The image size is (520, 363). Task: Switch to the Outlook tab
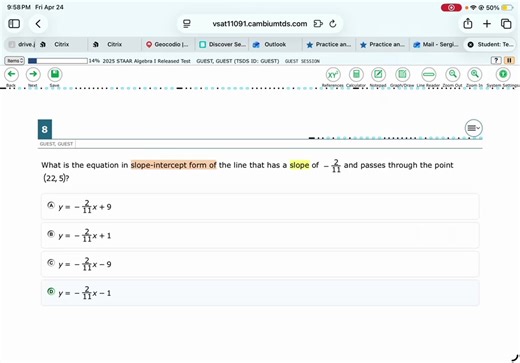(x=275, y=44)
